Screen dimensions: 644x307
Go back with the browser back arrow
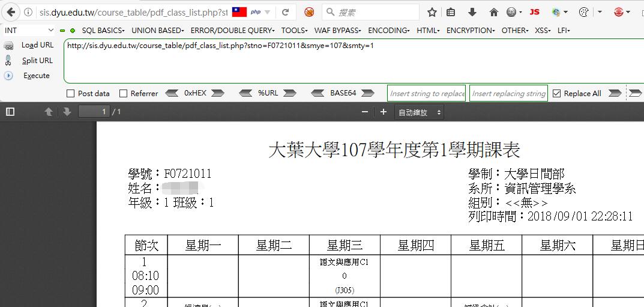click(10, 13)
